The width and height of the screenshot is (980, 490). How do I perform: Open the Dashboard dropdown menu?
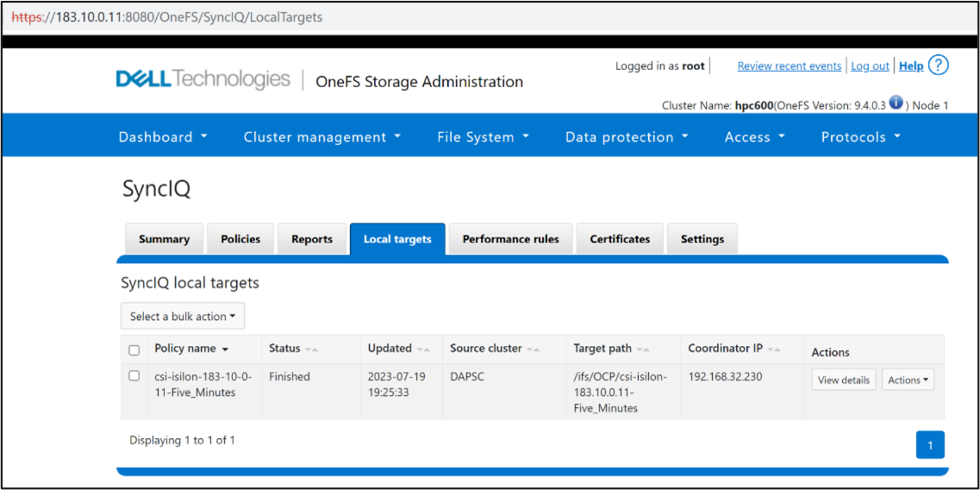[163, 137]
